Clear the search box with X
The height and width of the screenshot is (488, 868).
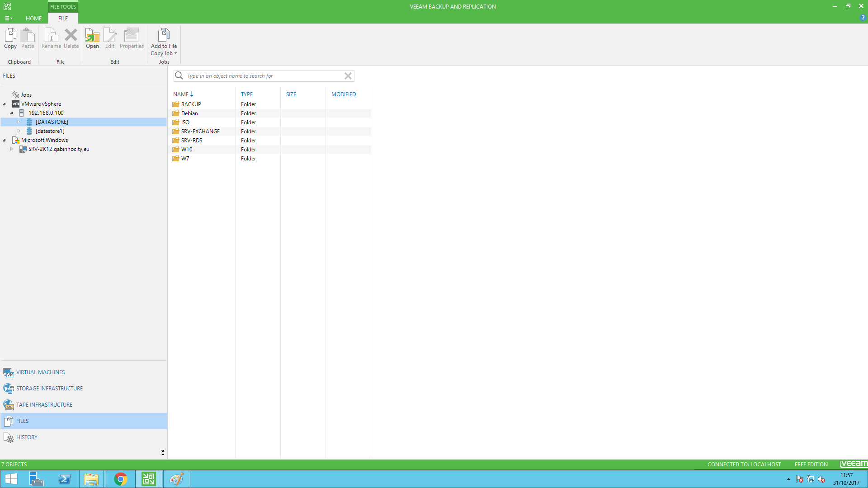coord(348,76)
